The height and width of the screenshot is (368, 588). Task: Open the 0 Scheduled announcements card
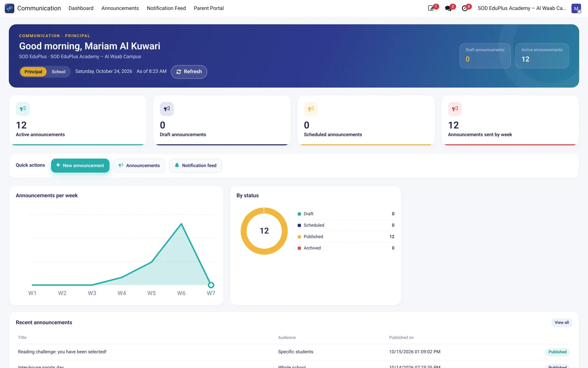pos(366,120)
